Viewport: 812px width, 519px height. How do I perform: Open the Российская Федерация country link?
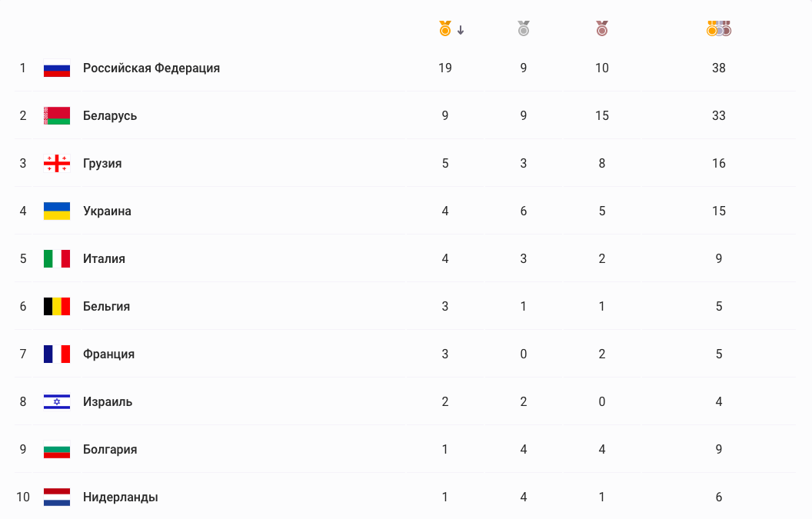click(151, 68)
